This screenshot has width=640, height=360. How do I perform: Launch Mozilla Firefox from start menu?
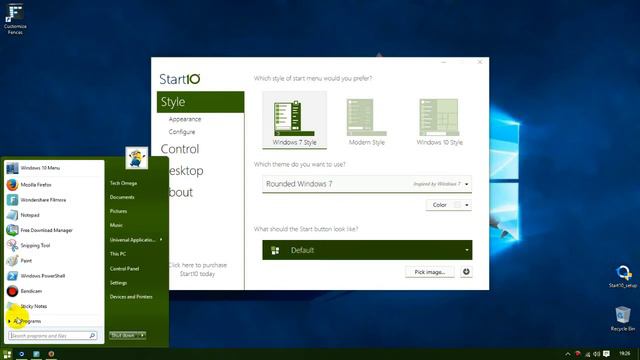[54, 185]
